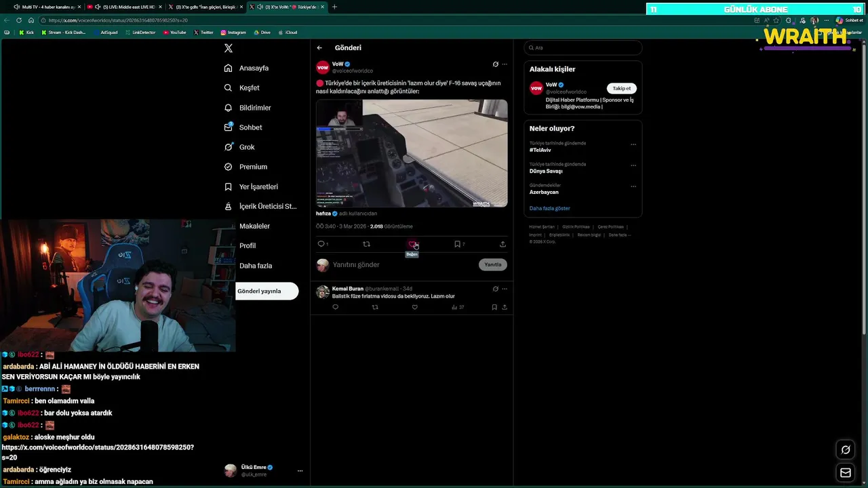Open the Azerbaycan trending topic
Image resolution: width=868 pixels, height=488 pixels.
click(544, 192)
